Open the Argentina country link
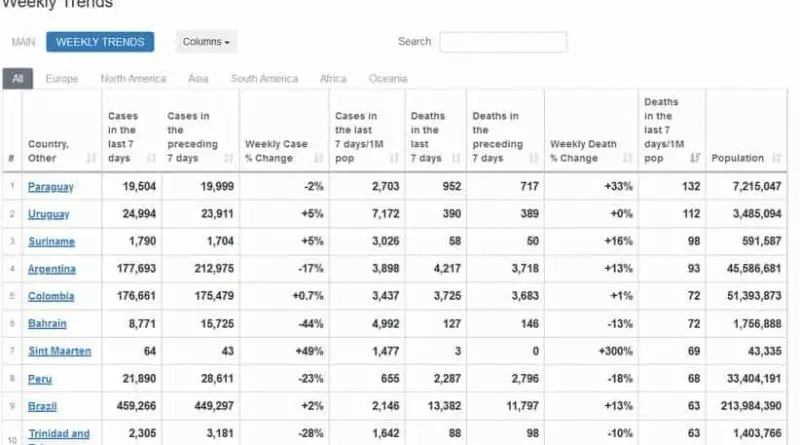This screenshot has width=800, height=445. coord(51,269)
